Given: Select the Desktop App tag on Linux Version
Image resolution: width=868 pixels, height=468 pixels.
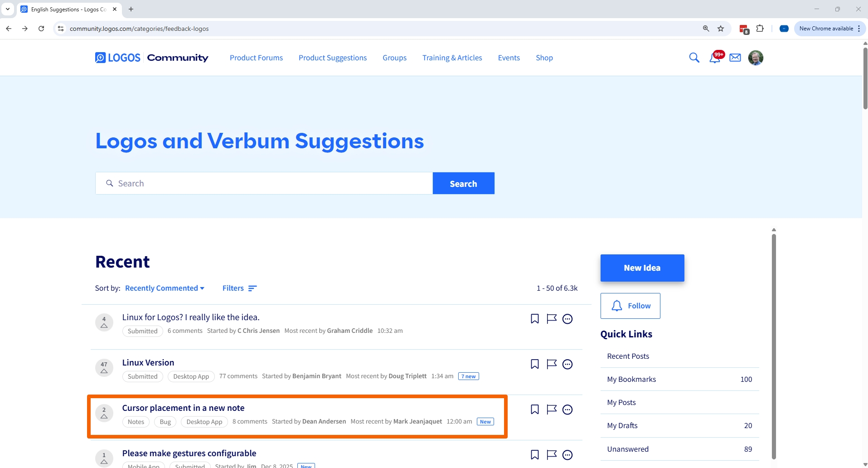Looking at the screenshot, I should pyautogui.click(x=191, y=376).
